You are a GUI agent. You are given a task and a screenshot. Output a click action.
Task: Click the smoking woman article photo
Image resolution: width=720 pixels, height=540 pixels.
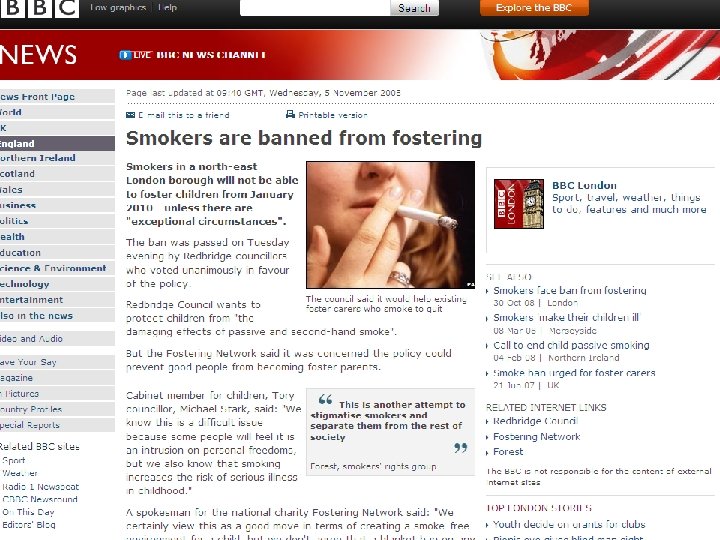point(390,225)
